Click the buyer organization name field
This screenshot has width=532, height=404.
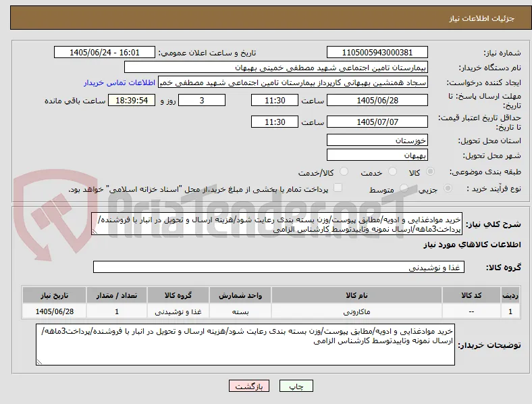point(276,67)
